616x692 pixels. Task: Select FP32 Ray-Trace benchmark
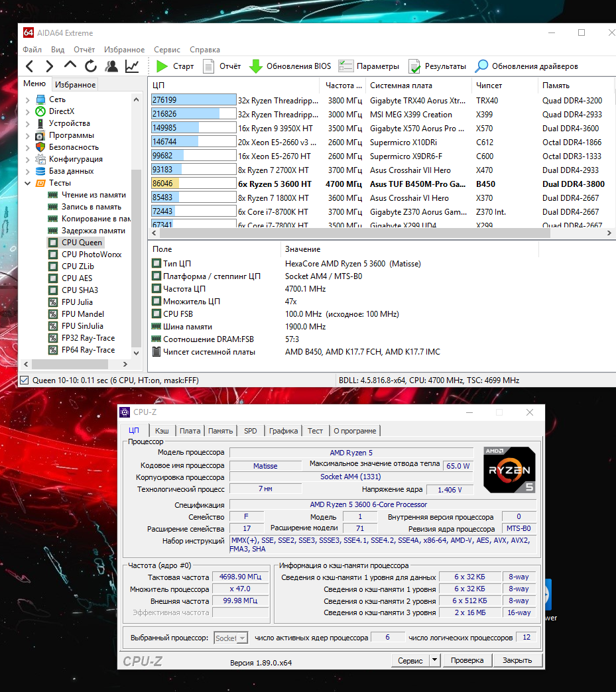click(82, 337)
